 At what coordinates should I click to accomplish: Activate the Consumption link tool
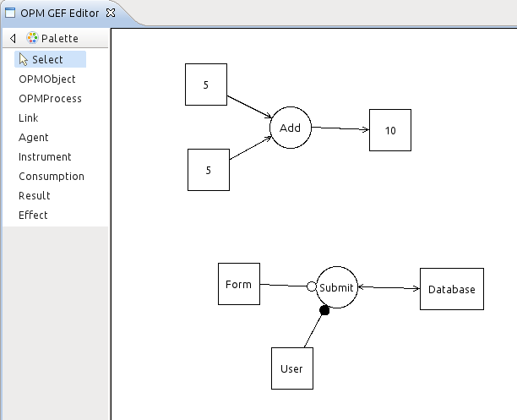coord(52,177)
